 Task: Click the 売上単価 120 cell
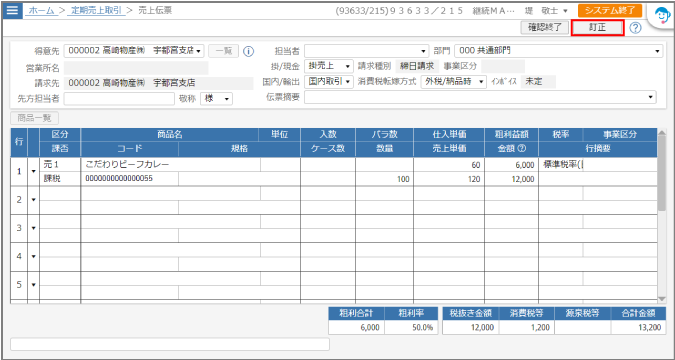[x=449, y=179]
